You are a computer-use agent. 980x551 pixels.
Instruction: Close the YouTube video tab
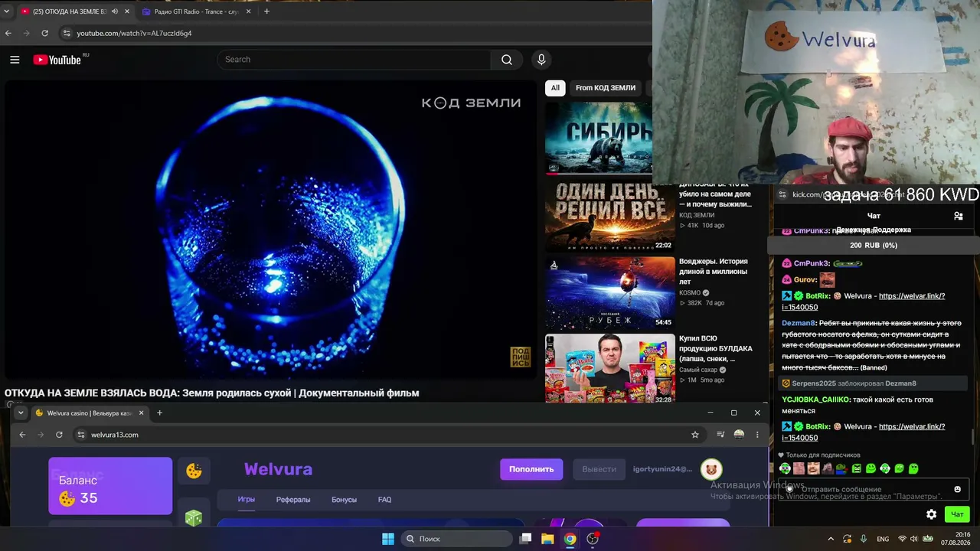pyautogui.click(x=127, y=11)
